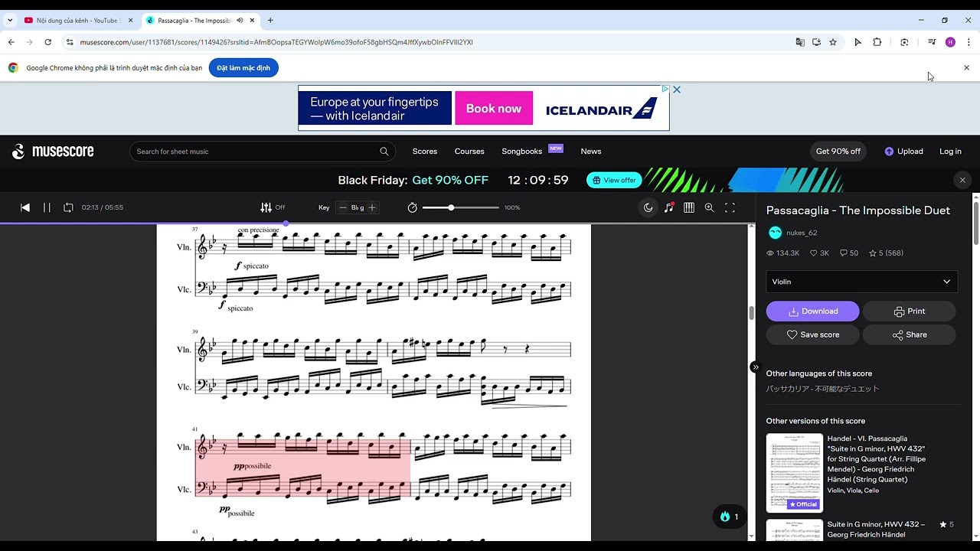
Task: Enter fullscreen score view
Action: [x=730, y=207]
